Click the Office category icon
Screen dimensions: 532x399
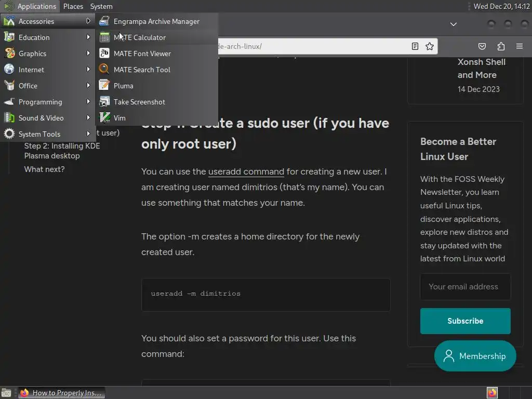(x=9, y=86)
